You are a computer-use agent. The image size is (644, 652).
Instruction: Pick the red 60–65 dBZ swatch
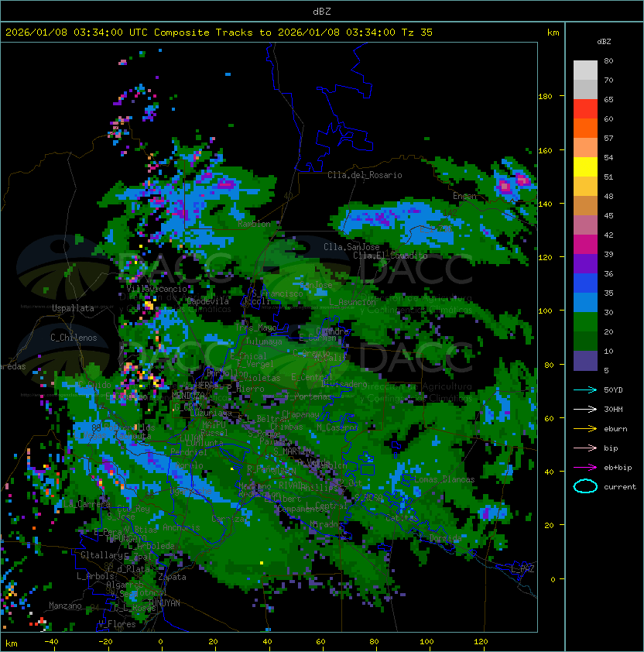585,109
